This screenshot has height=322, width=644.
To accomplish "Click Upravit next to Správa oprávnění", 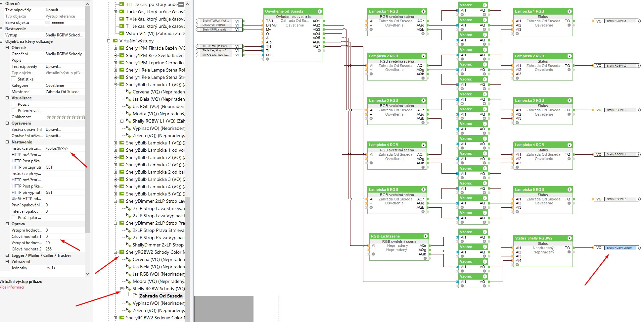I will pyautogui.click(x=53, y=130).
